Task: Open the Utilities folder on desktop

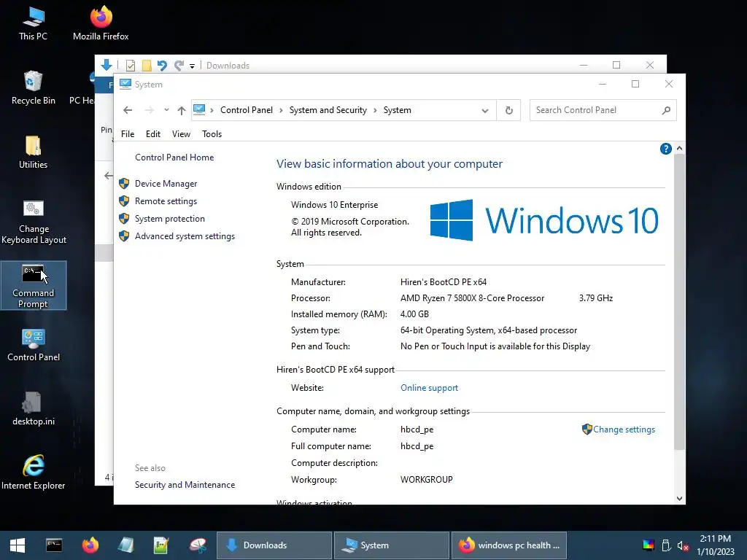Action: coord(33,152)
